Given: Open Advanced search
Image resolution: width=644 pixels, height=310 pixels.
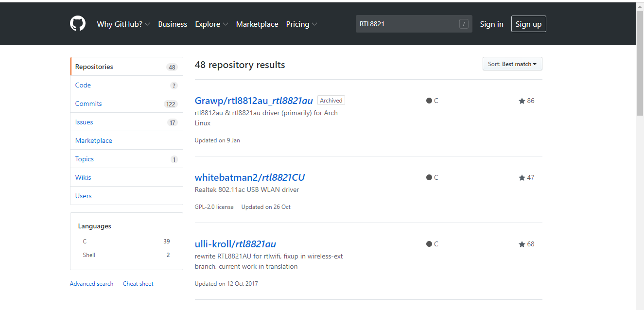Looking at the screenshot, I should [x=91, y=284].
